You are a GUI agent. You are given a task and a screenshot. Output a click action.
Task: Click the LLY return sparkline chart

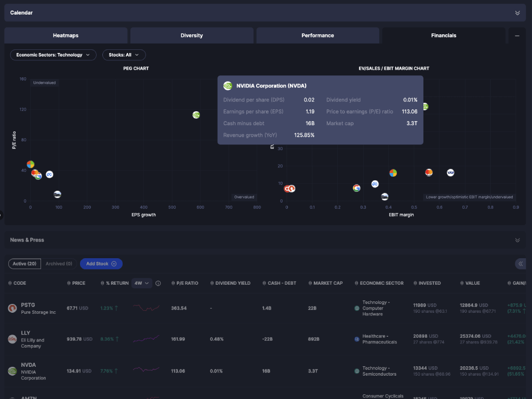146,339
